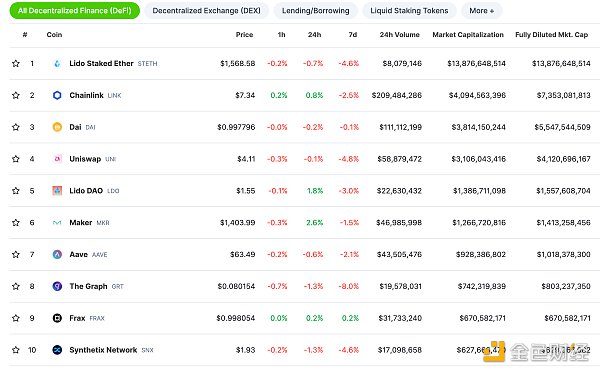The width and height of the screenshot is (600, 373).
Task: Click the Dai coin logo
Action: pos(57,127)
